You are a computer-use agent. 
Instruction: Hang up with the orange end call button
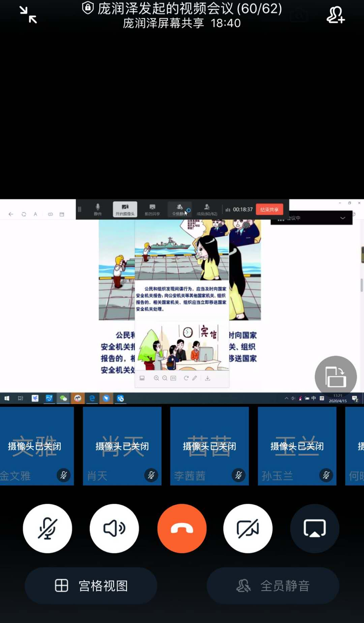pos(182,528)
